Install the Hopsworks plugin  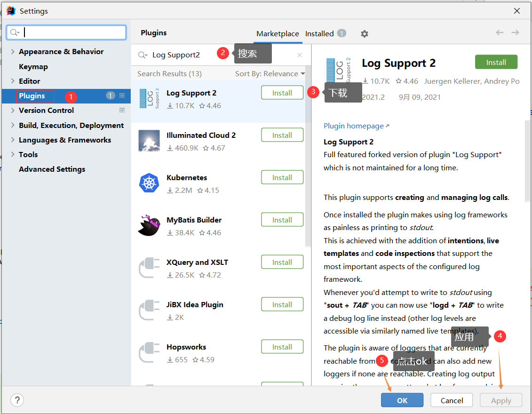[282, 347]
